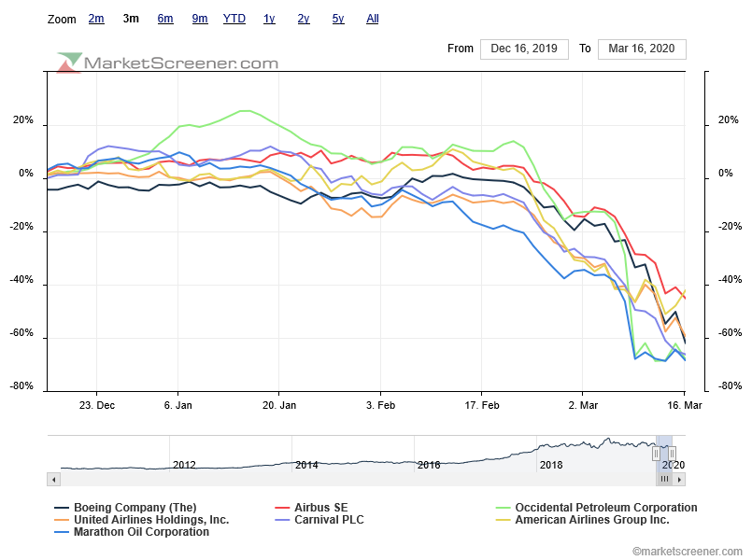Edit the From date field
752x560 pixels.
tap(524, 49)
